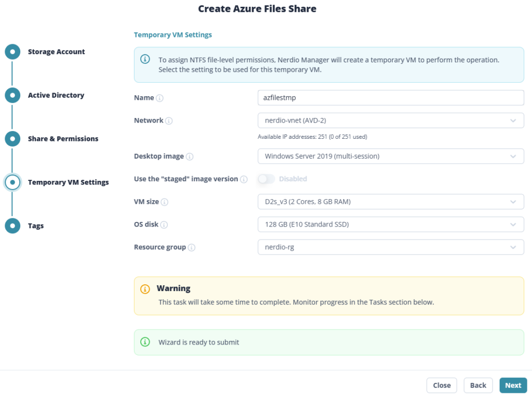The image size is (532, 396).
Task: Click the Warning heading text
Action: [174, 288]
